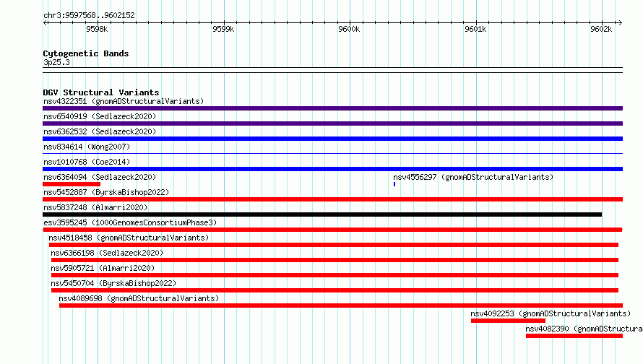Click the 9602k ruler tick label

(x=601, y=29)
